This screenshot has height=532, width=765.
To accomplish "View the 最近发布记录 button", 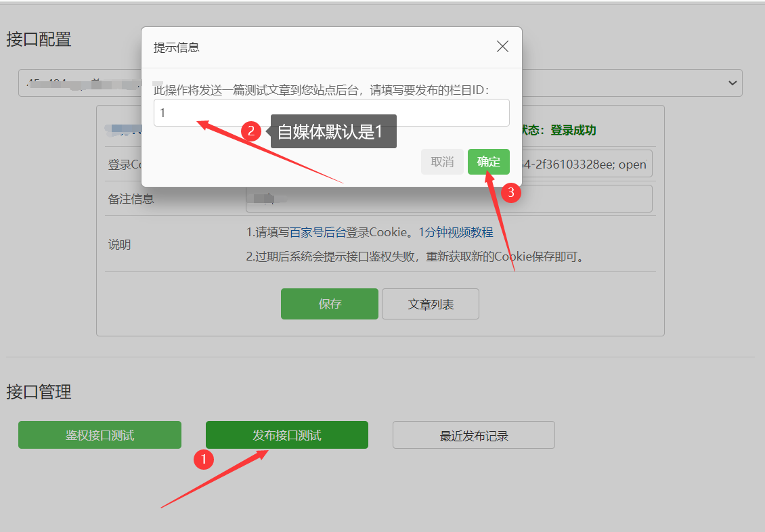I will [474, 435].
